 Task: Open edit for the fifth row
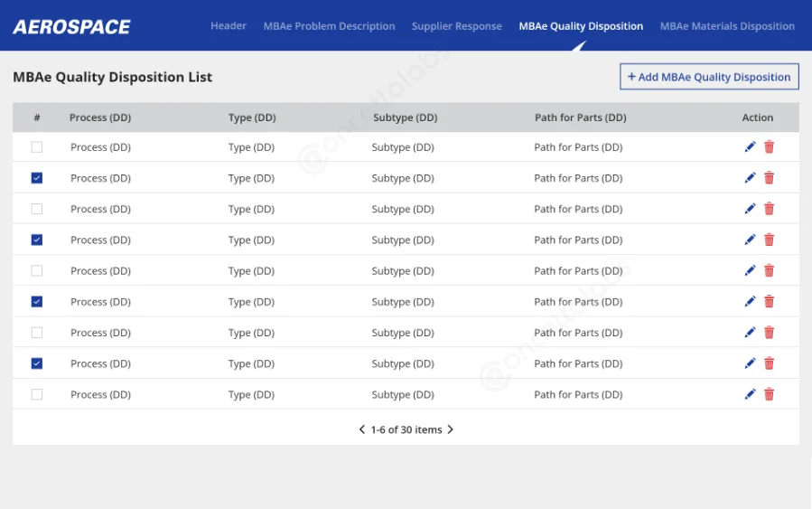(x=750, y=270)
